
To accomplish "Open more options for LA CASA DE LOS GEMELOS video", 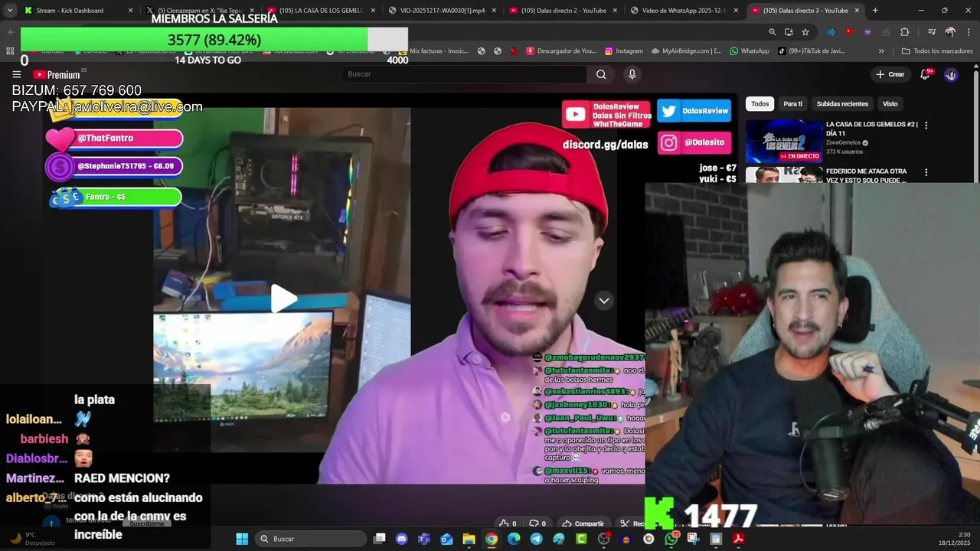I will click(x=926, y=125).
